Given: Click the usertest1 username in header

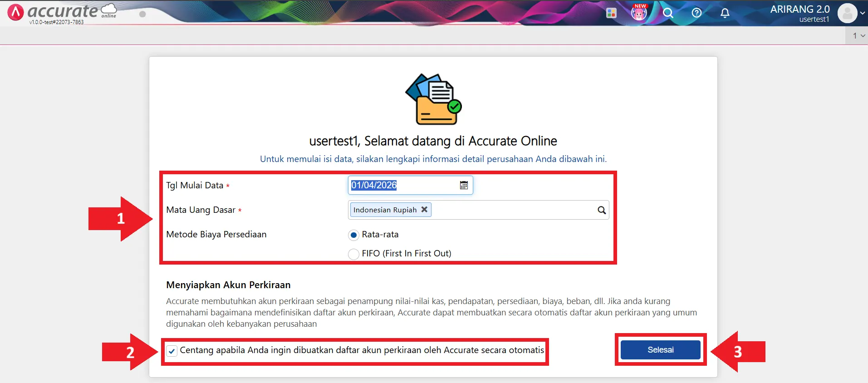Looking at the screenshot, I should coord(814,20).
